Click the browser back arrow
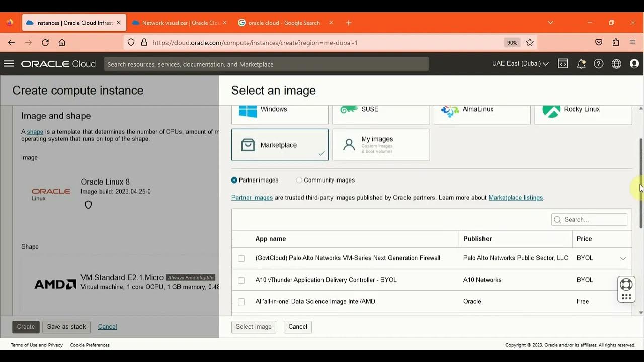The width and height of the screenshot is (644, 362). point(11,43)
